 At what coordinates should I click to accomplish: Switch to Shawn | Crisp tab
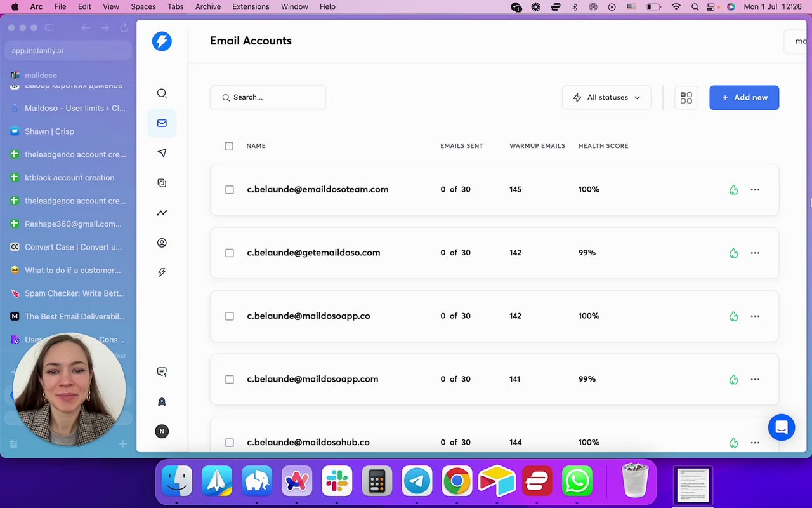pos(69,131)
